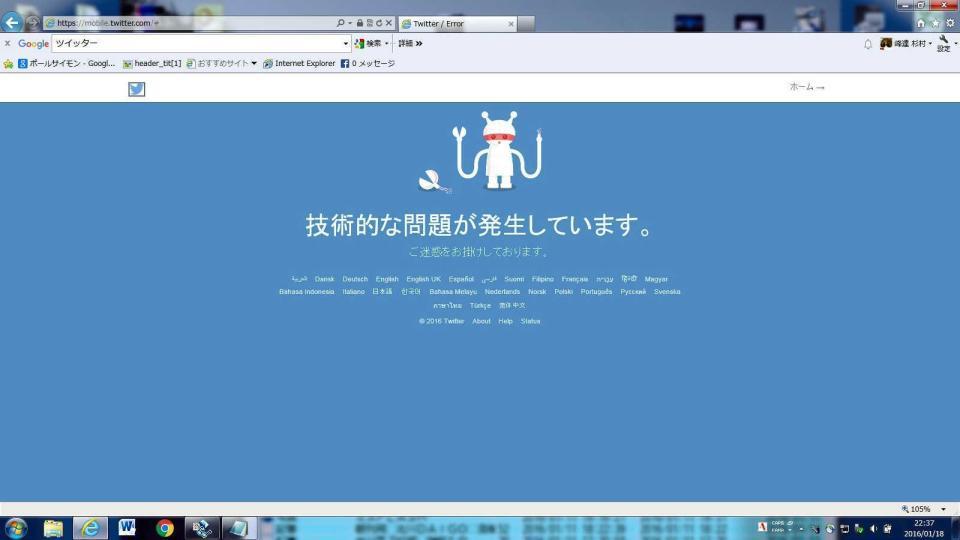The width and height of the screenshot is (960, 540).
Task: Click the ホーム home link
Action: coord(807,88)
